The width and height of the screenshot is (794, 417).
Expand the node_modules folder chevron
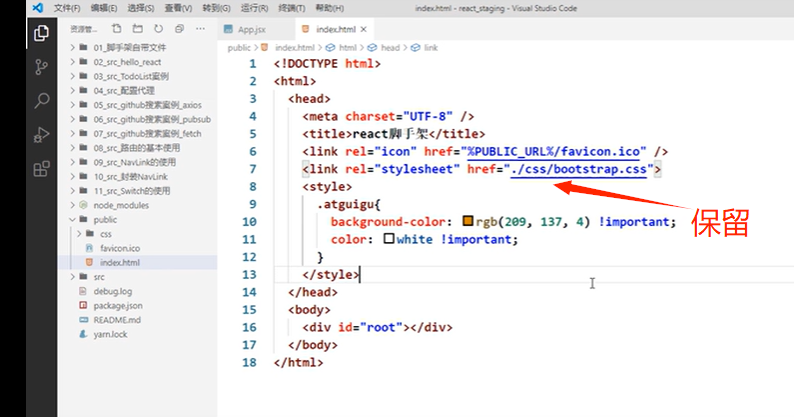(72, 205)
